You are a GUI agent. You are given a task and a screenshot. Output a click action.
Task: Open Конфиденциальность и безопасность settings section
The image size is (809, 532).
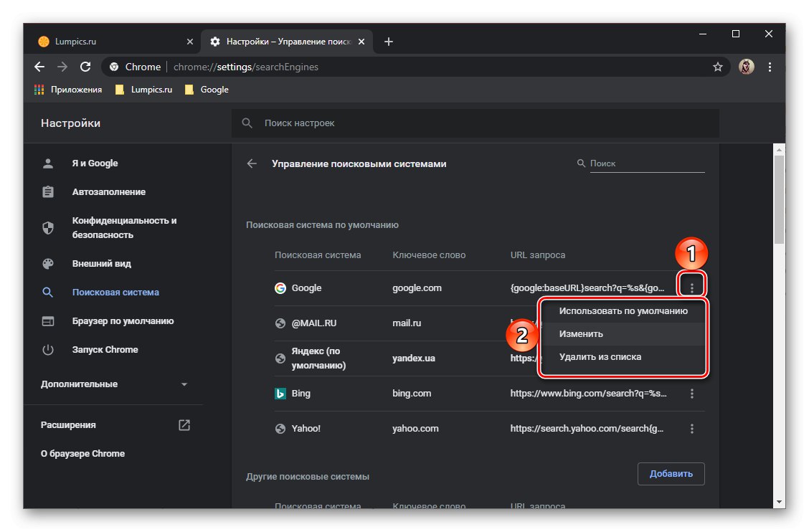tap(123, 228)
